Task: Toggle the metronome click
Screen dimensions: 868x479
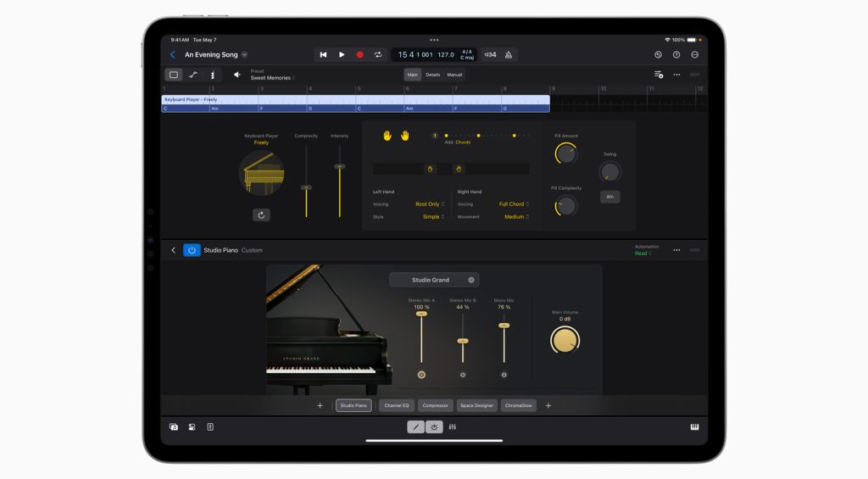Action: pos(509,55)
